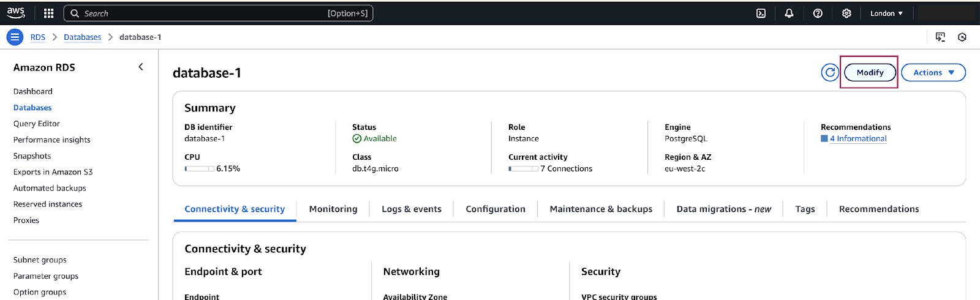Open the settings gear icon
This screenshot has height=300, width=980.
846,13
